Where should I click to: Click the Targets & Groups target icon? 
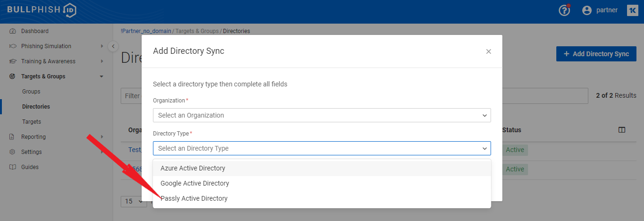(13, 76)
